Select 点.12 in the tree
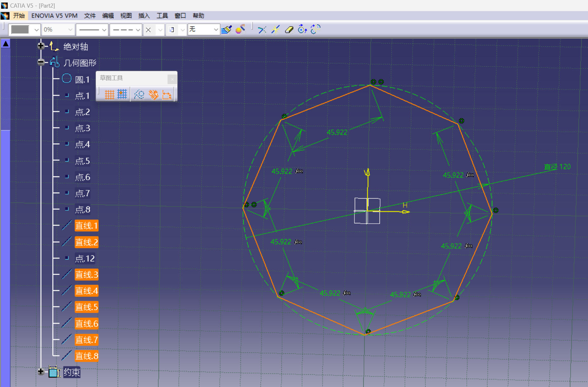Image resolution: width=588 pixels, height=387 pixels. [x=85, y=259]
